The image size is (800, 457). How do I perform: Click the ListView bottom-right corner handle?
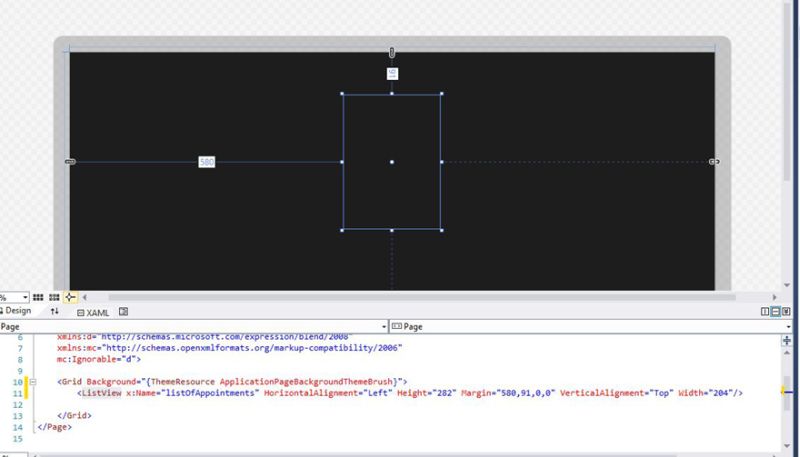[441, 230]
